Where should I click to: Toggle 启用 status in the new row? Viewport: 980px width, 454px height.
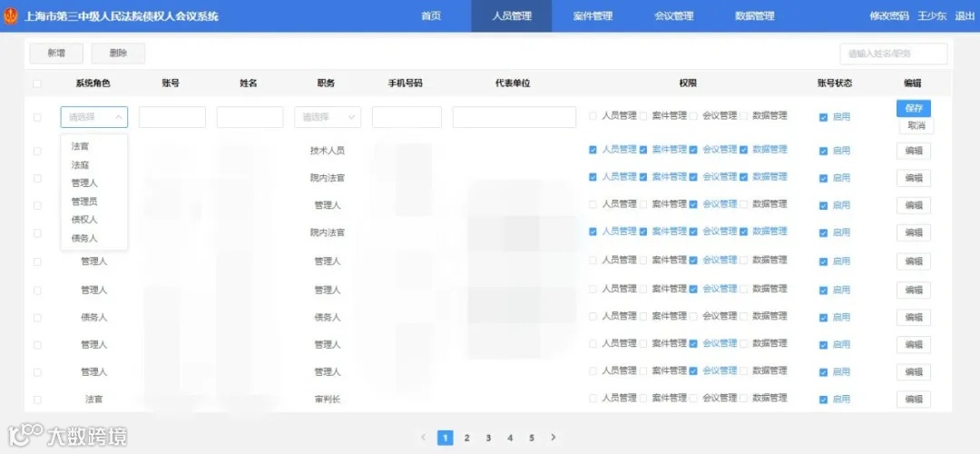(x=823, y=117)
